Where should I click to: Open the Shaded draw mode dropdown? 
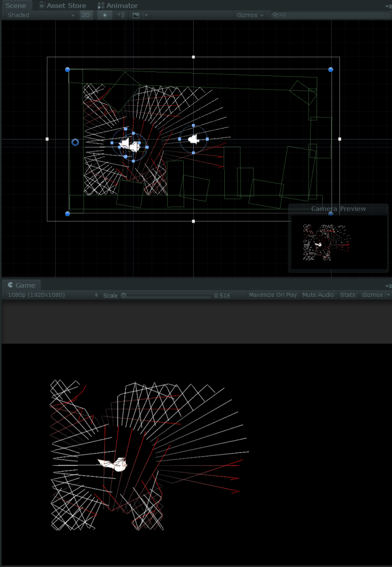(41, 15)
